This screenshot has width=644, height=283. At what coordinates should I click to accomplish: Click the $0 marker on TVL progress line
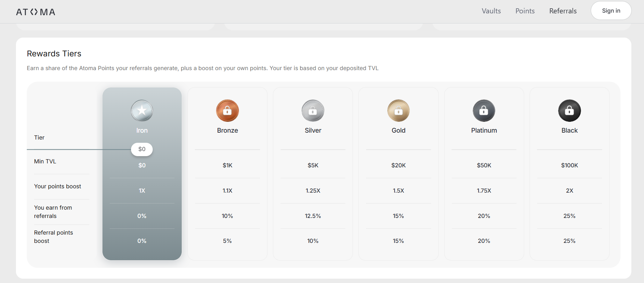pyautogui.click(x=142, y=149)
